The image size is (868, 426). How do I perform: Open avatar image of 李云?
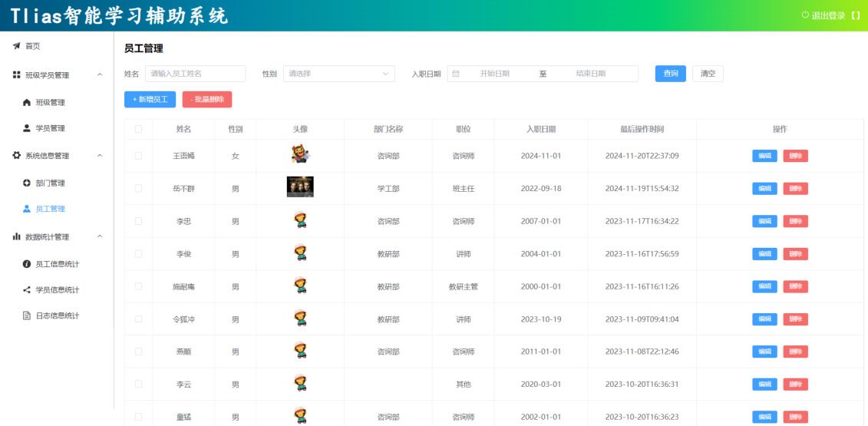300,383
